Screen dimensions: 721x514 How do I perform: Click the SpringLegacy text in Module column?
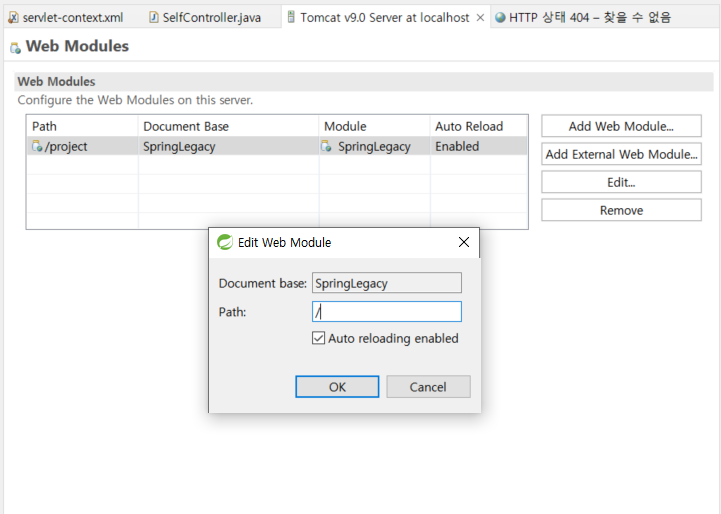coord(374,146)
